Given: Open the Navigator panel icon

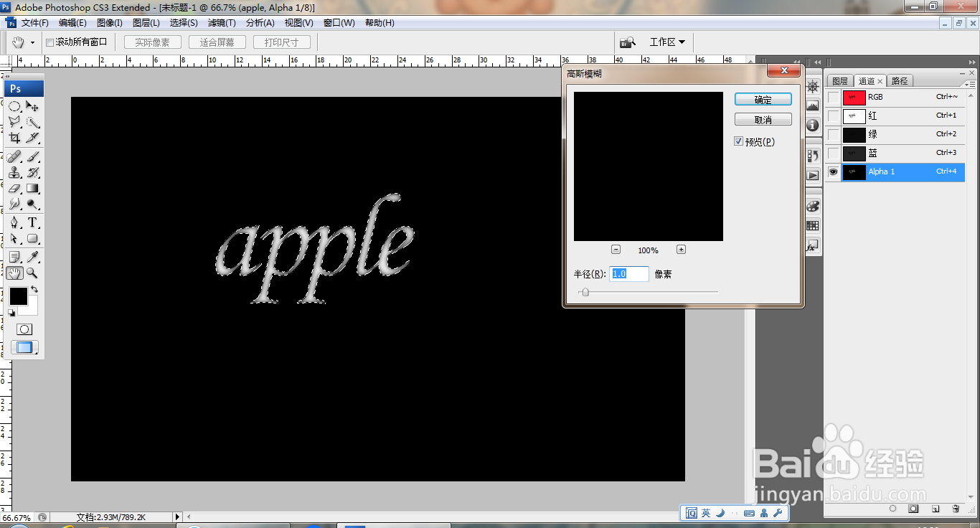Looking at the screenshot, I should point(813,87).
